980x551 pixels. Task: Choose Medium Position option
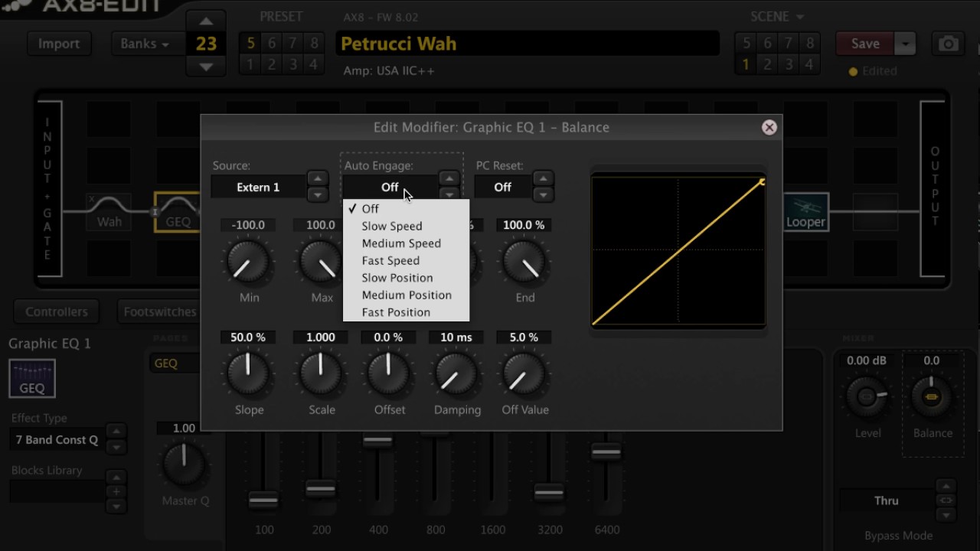point(406,295)
